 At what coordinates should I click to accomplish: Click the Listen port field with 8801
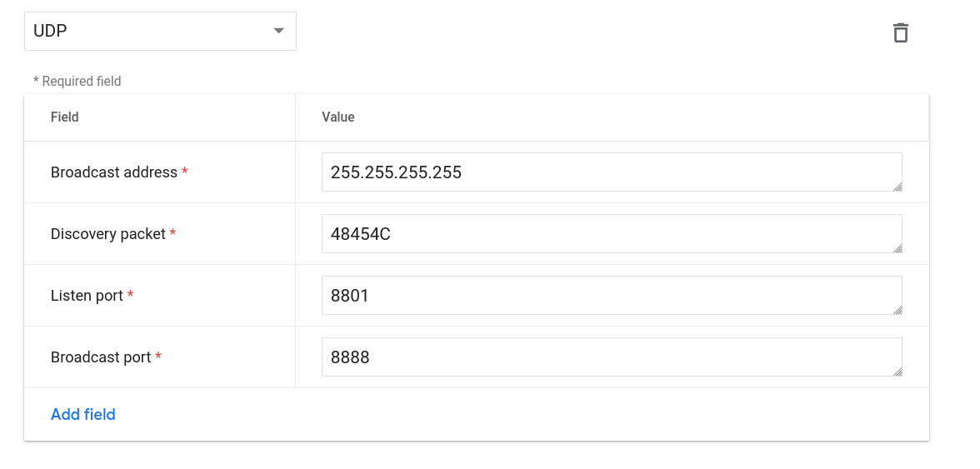click(x=611, y=295)
